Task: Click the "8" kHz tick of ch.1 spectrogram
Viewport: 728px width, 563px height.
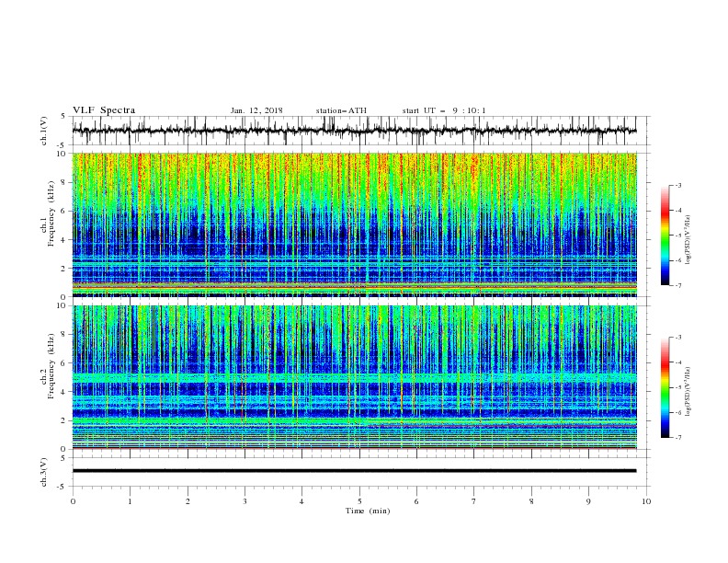Action: pos(64,182)
